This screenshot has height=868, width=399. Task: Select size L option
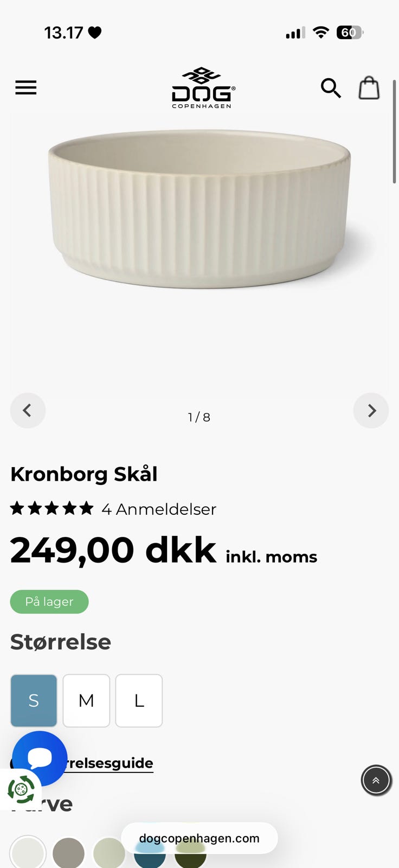(x=139, y=700)
